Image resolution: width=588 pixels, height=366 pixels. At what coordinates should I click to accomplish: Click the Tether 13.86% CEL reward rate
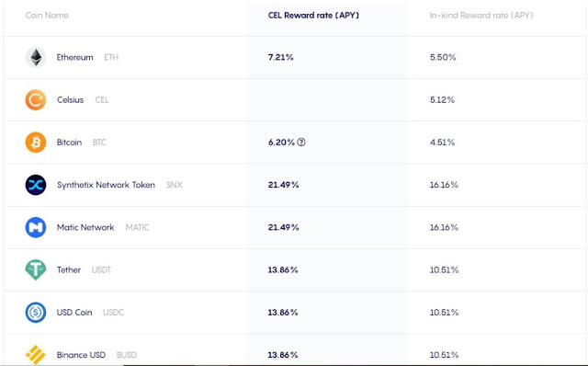[x=283, y=269]
